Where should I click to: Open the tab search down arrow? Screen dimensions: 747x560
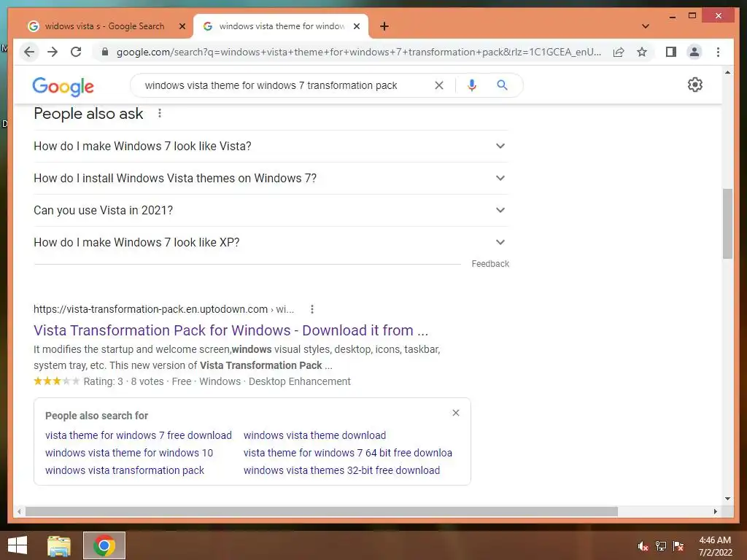646,26
